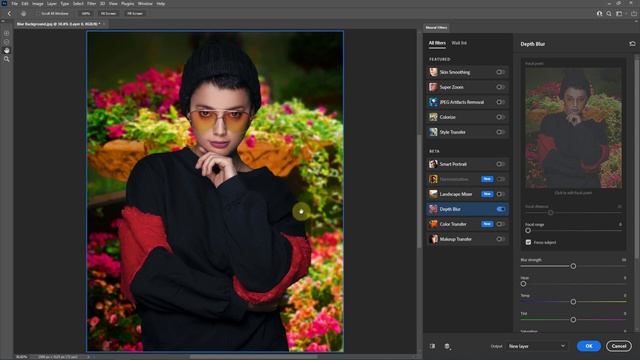Click the Skin Smoothing filter thumbnail icon
Viewport: 640px width, 360px height.
click(x=433, y=72)
